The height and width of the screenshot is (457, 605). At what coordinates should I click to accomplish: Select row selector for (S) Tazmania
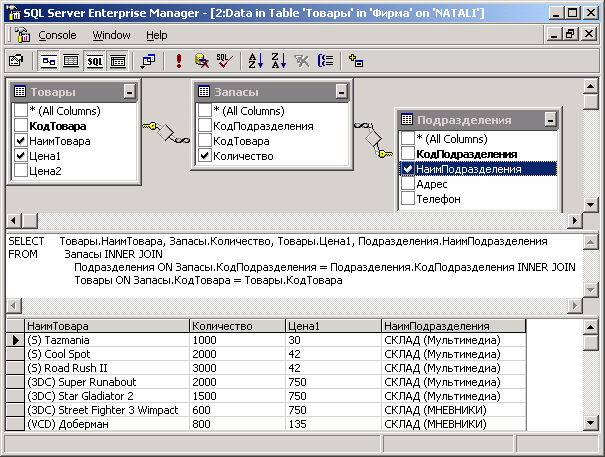pyautogui.click(x=15, y=340)
